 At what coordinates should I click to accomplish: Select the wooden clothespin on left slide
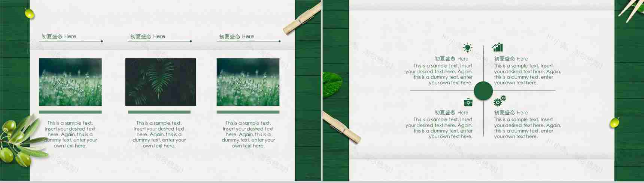pyautogui.click(x=302, y=18)
